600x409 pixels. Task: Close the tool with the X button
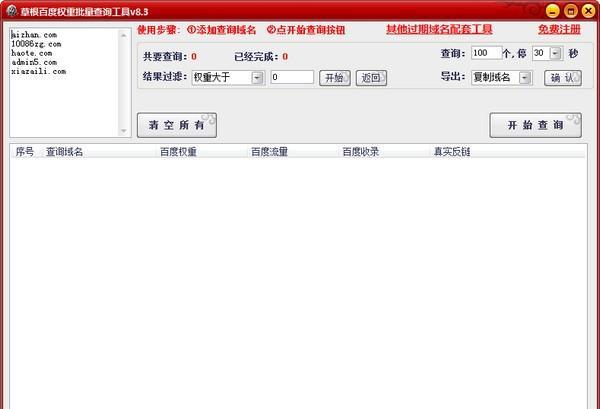588,11
